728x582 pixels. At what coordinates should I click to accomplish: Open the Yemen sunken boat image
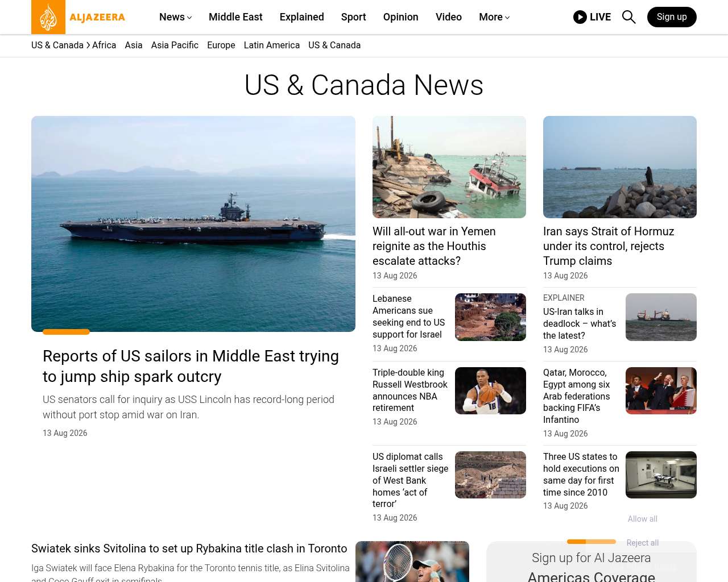coord(449,167)
